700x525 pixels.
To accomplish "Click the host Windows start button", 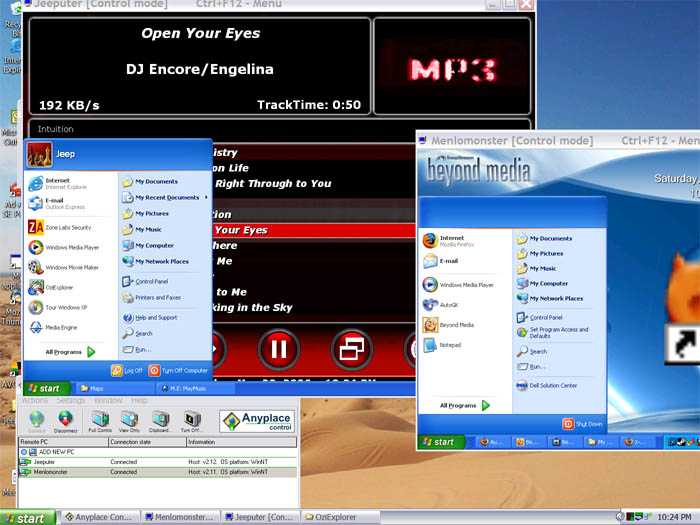I will pyautogui.click(x=28, y=518).
